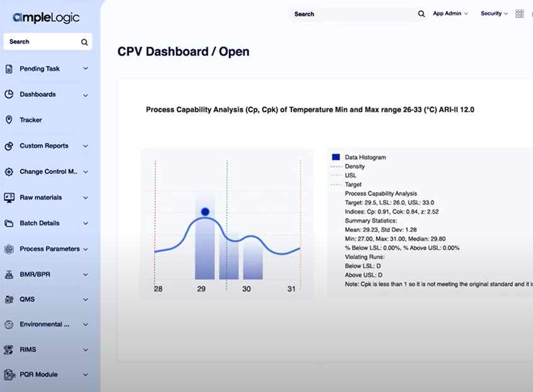Screen dimensions: 533x392
Task: Click the blue peak point on chart
Action: [204, 212]
